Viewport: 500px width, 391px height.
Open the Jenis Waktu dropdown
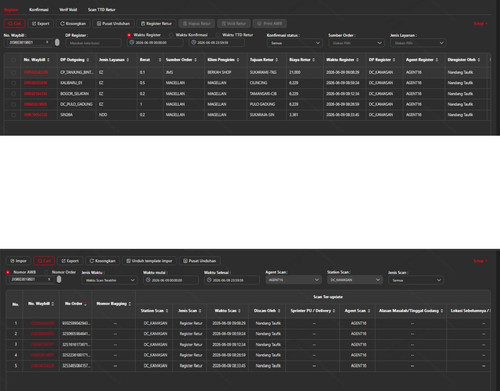(x=109, y=280)
